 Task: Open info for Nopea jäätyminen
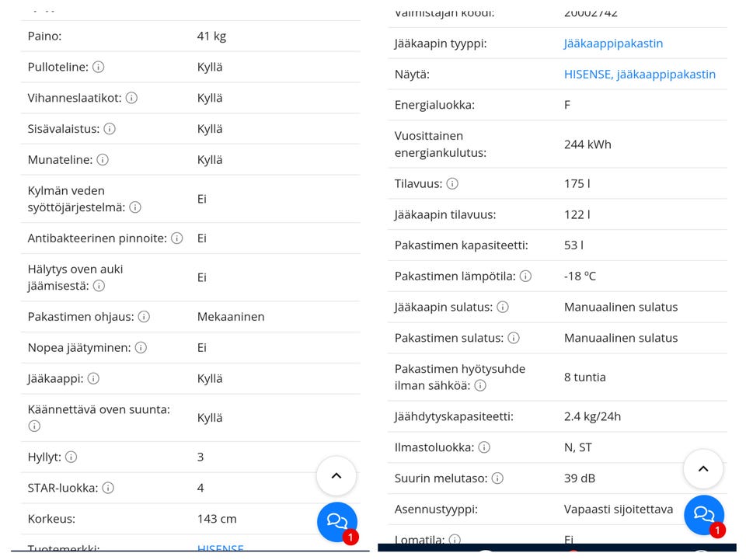[141, 347]
